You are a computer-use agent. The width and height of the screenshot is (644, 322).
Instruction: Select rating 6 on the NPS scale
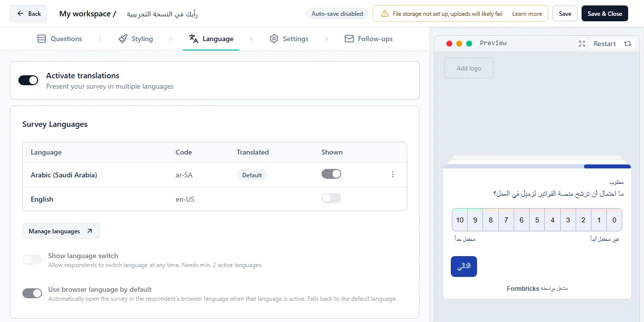[522, 220]
